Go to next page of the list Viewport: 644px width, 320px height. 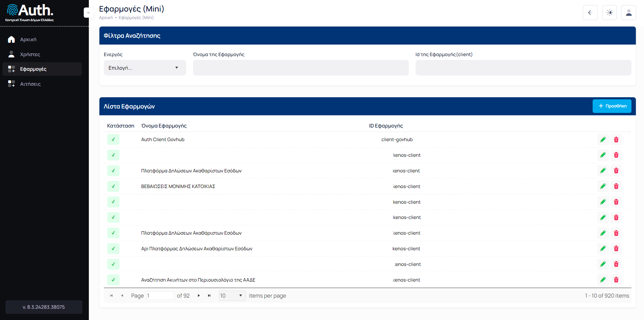(199, 296)
